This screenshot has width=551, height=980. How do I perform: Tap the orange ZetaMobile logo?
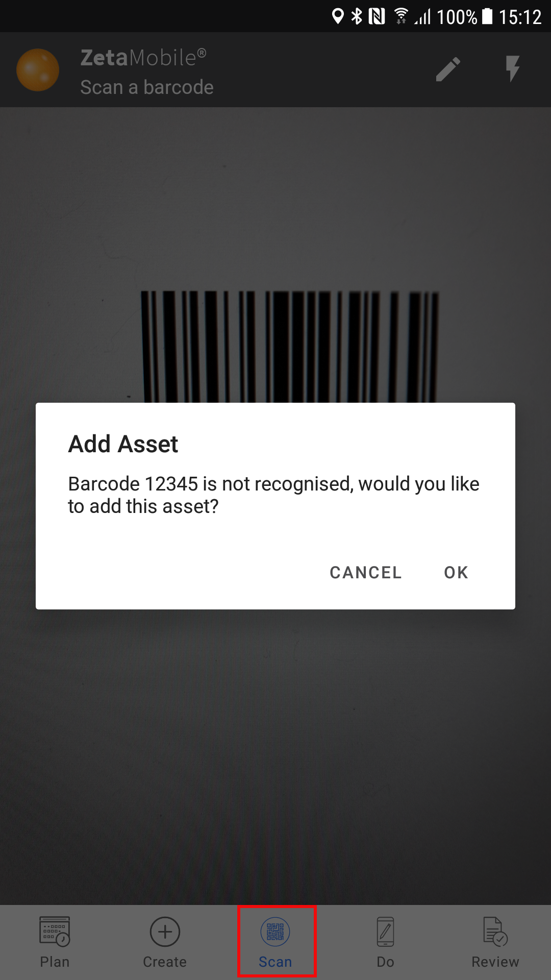click(x=38, y=70)
